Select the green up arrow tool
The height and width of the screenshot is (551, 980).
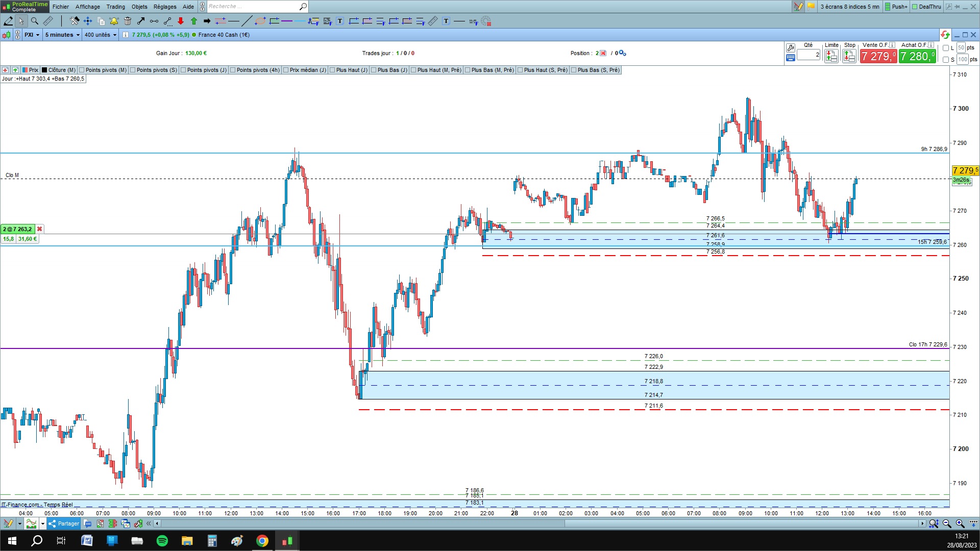point(194,21)
